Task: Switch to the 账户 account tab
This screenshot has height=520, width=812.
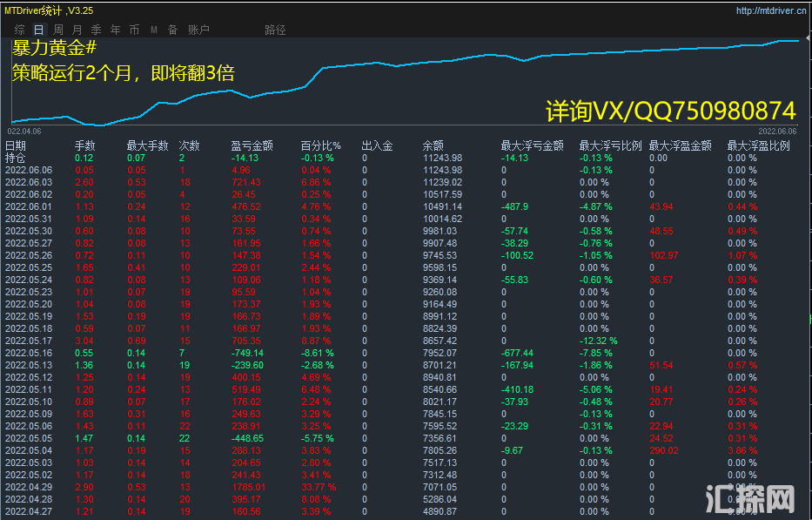Action: (x=198, y=30)
